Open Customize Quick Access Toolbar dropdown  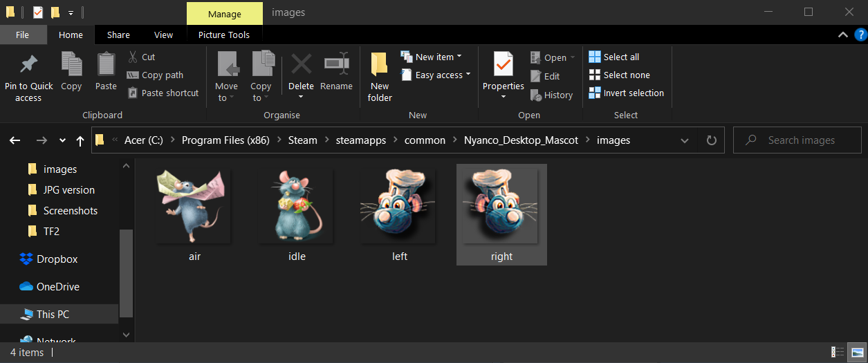71,12
